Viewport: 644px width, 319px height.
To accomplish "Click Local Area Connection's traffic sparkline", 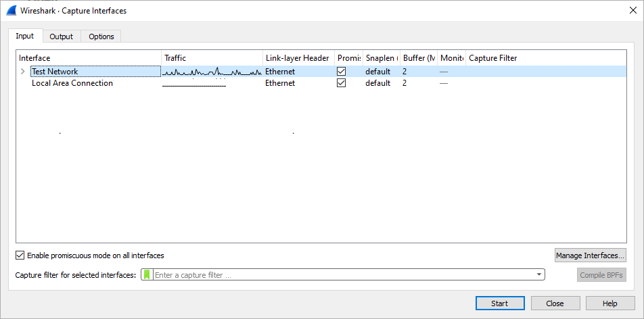I will (x=194, y=85).
